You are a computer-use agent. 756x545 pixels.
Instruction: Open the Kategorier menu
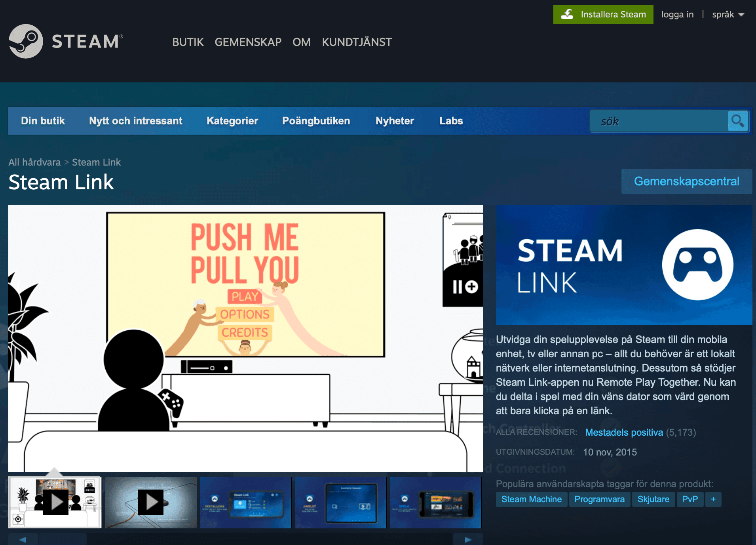232,121
